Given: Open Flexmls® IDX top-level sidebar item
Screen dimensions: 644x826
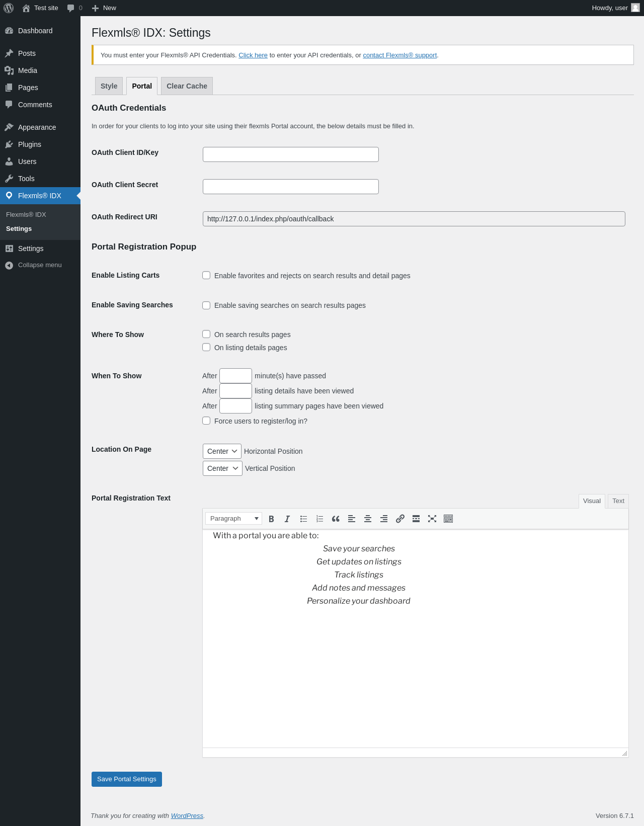Looking at the screenshot, I should click(x=40, y=196).
